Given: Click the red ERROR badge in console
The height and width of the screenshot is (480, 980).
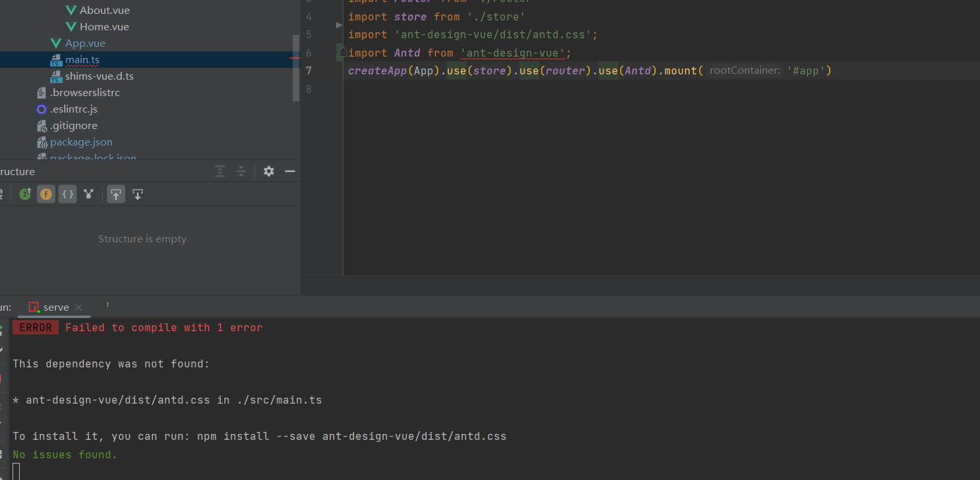Looking at the screenshot, I should click(36, 327).
